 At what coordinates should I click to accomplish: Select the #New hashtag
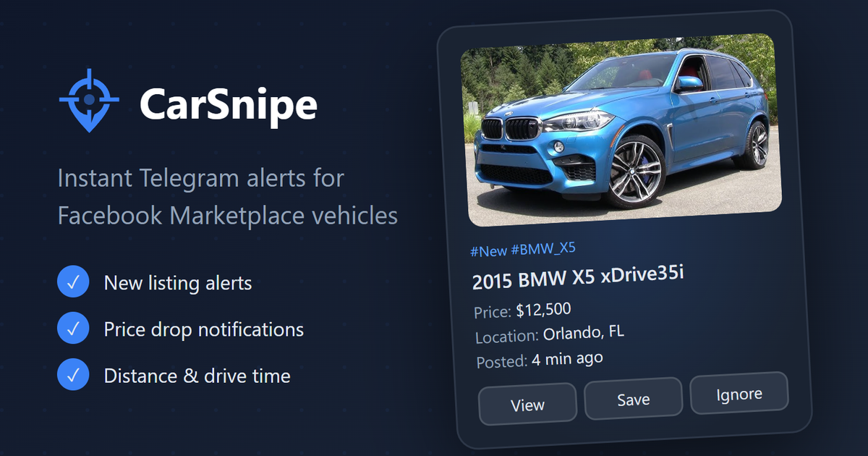point(489,251)
